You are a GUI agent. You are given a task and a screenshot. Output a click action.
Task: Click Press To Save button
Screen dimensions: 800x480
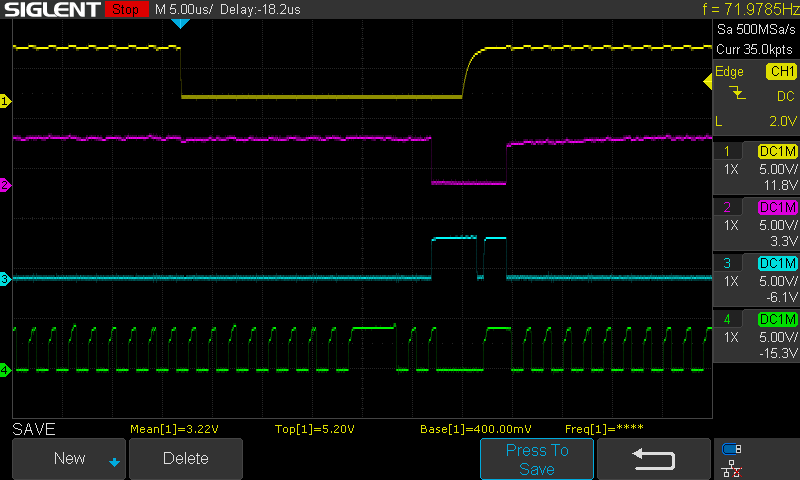(x=537, y=459)
